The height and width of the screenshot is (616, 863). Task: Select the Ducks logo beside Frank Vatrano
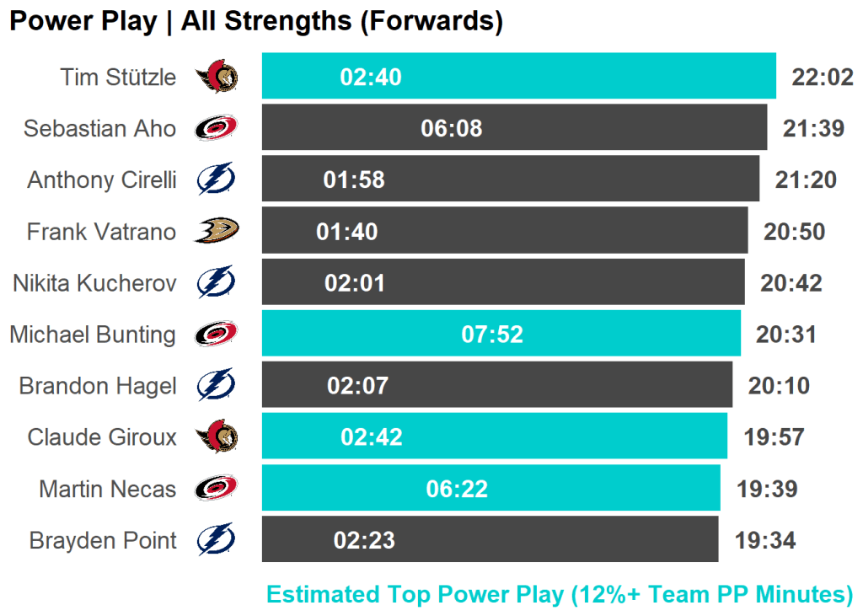[x=217, y=231]
